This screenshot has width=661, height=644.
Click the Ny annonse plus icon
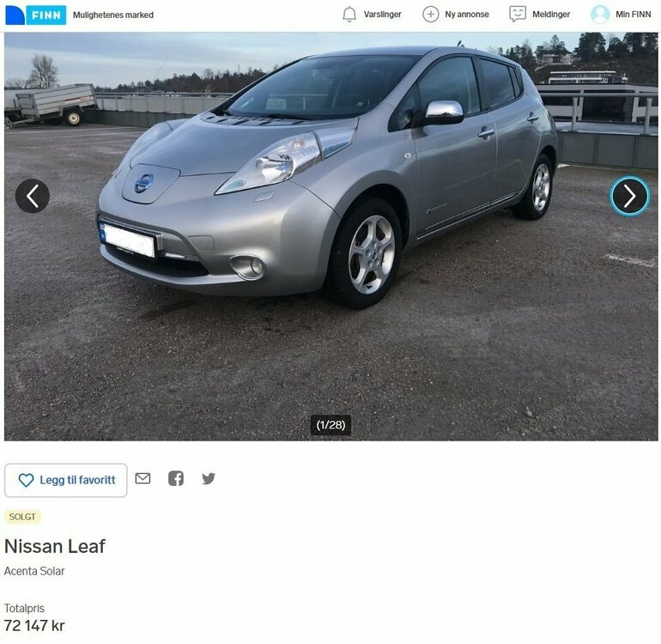pyautogui.click(x=430, y=15)
